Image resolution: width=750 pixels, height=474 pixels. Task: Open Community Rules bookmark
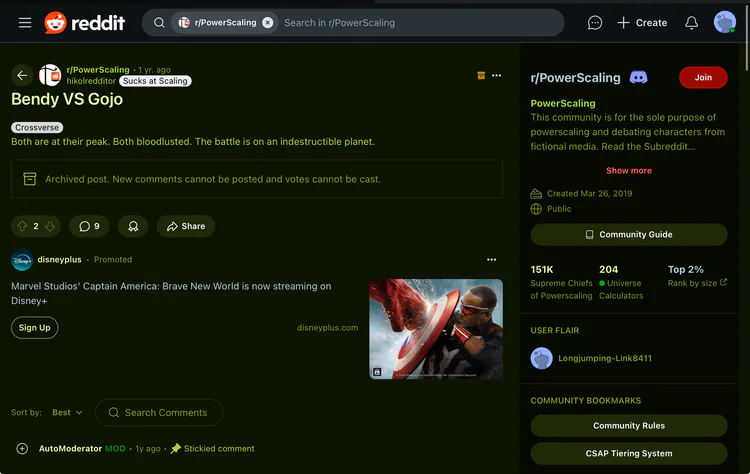pyautogui.click(x=629, y=425)
